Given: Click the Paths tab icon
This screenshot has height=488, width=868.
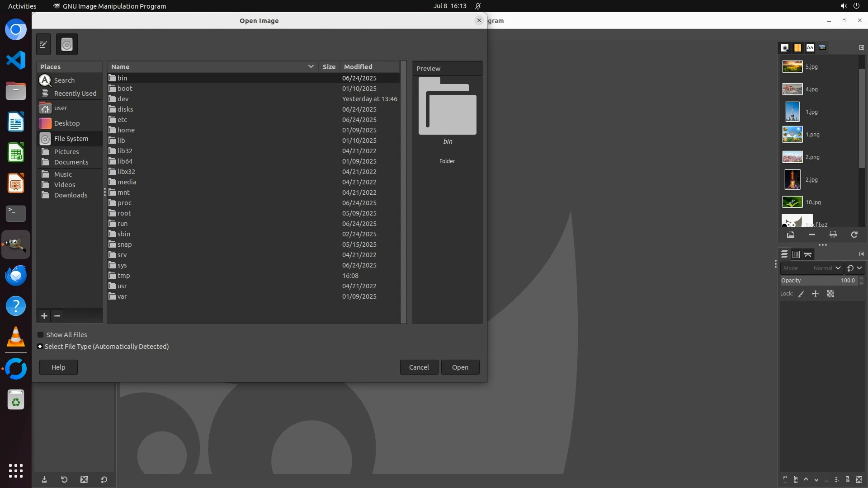Looking at the screenshot, I should point(808,254).
